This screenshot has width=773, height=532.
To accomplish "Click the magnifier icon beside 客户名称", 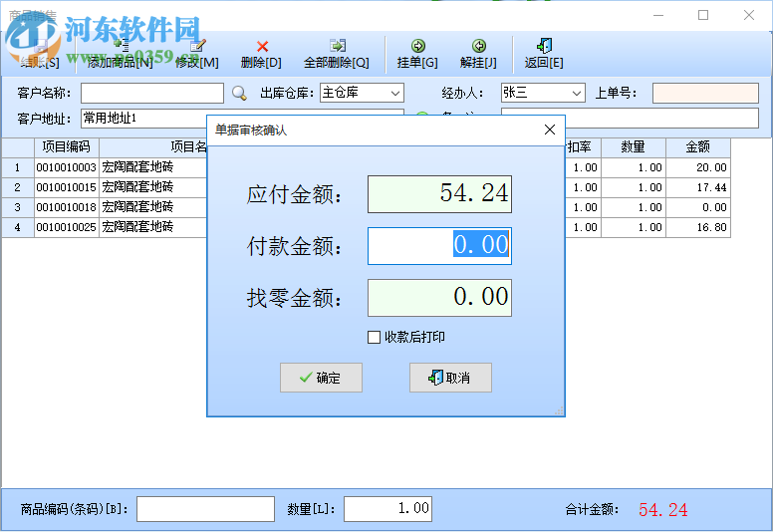I will [x=239, y=93].
